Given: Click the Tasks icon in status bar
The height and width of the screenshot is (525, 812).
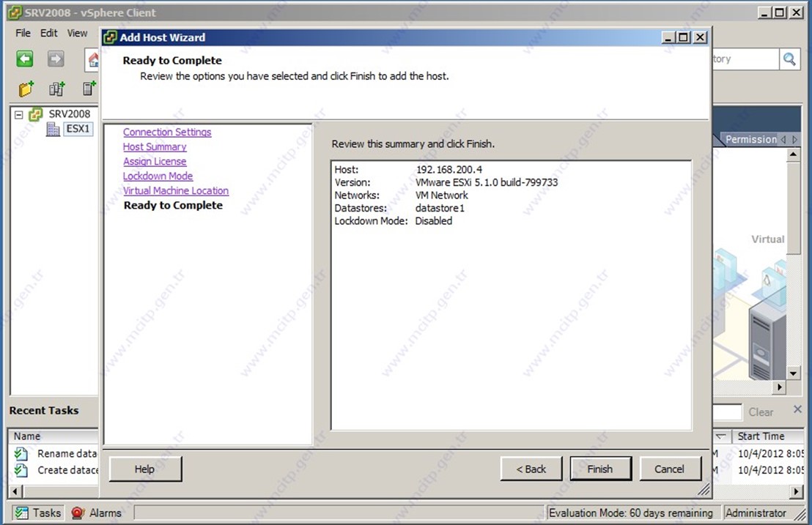Looking at the screenshot, I should 22,513.
